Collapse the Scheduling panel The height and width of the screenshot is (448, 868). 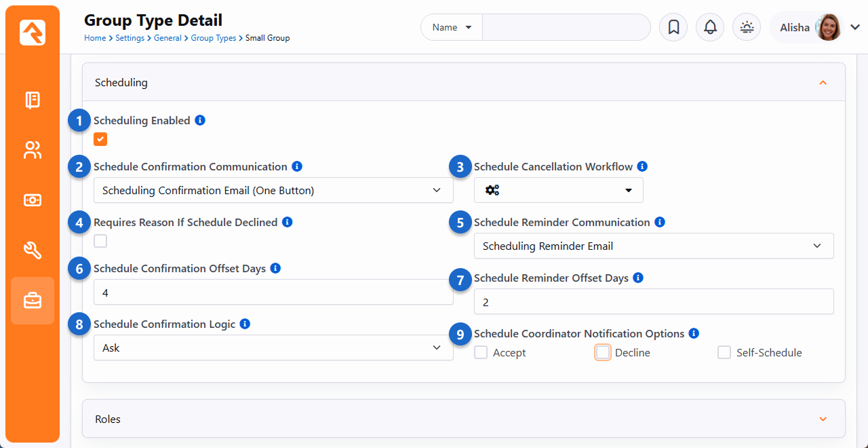[823, 83]
